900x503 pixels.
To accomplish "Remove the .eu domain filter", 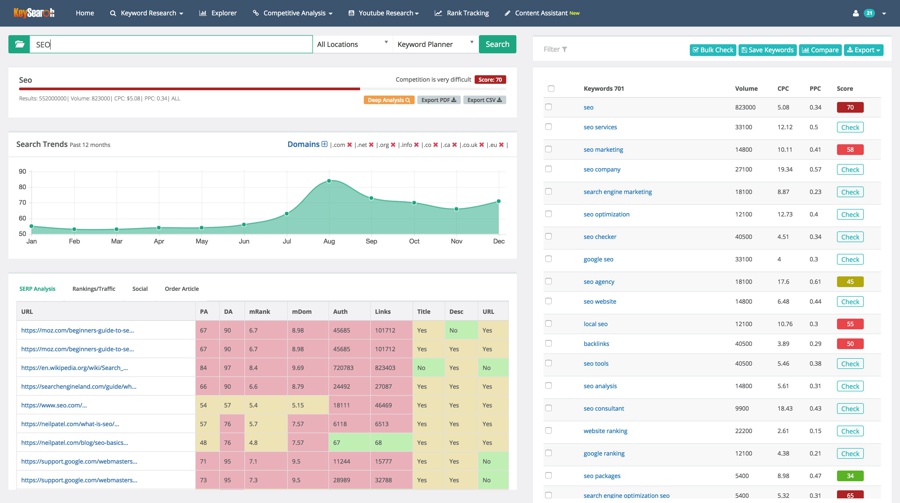I will point(502,145).
